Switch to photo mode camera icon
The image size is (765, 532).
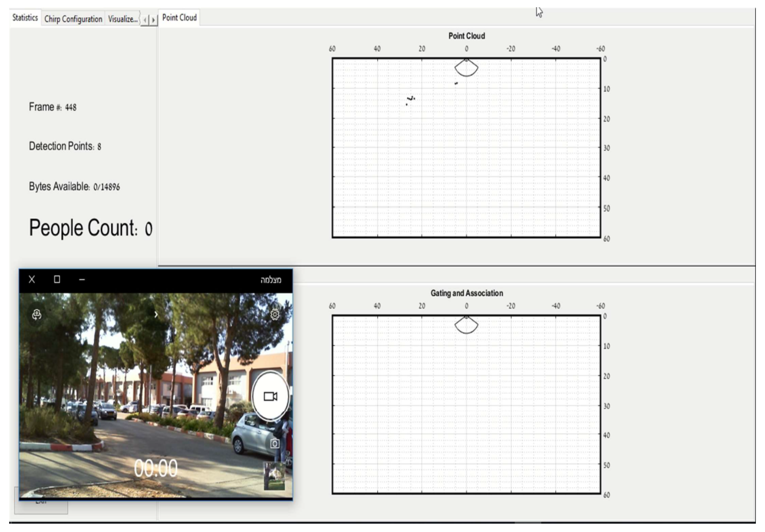pyautogui.click(x=275, y=443)
